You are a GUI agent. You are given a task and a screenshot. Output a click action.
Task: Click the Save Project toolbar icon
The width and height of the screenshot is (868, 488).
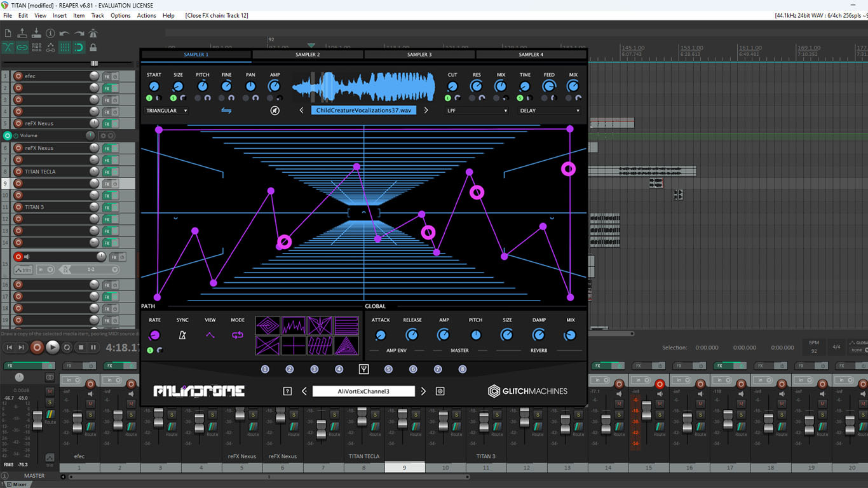point(36,33)
